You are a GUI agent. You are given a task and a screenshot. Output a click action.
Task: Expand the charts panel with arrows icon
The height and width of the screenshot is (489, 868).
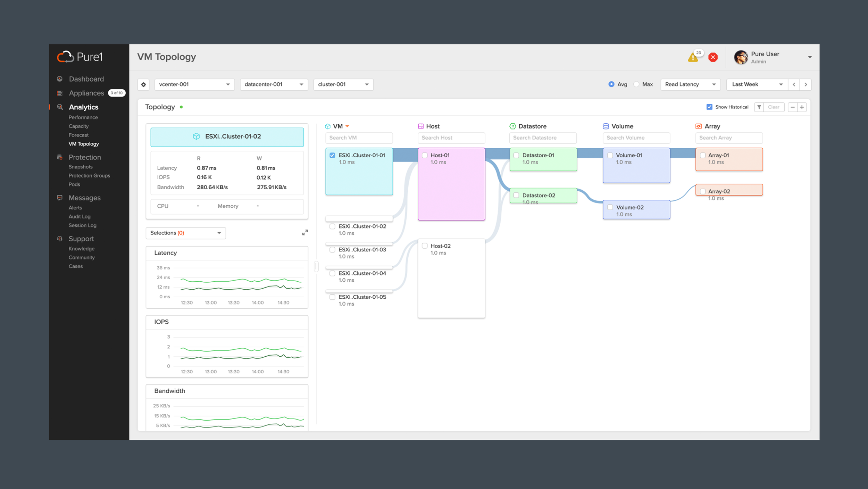[x=305, y=232]
